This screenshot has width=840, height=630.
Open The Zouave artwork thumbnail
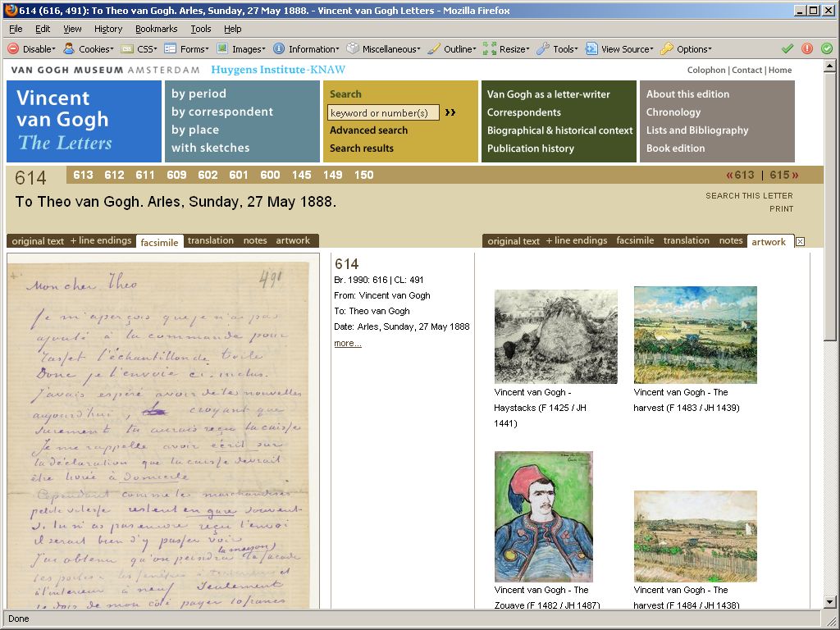[x=543, y=517]
